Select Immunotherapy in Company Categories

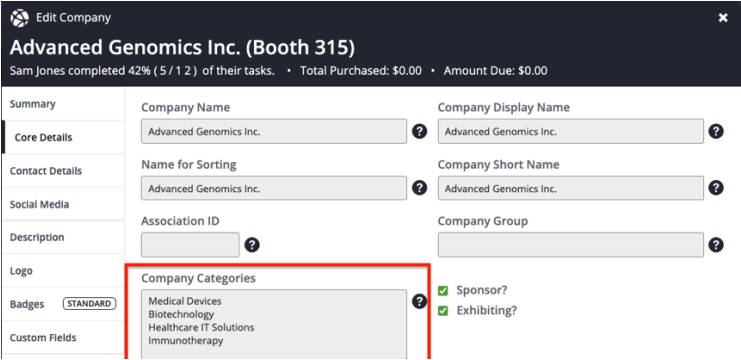(186, 341)
